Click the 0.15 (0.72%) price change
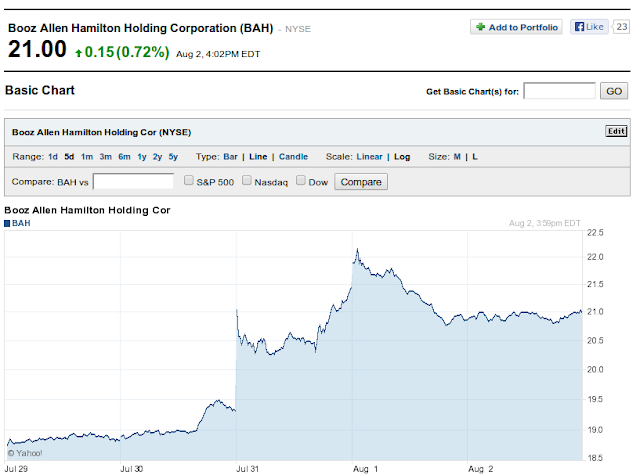Image resolution: width=640 pixels, height=475 pixels. [127, 52]
